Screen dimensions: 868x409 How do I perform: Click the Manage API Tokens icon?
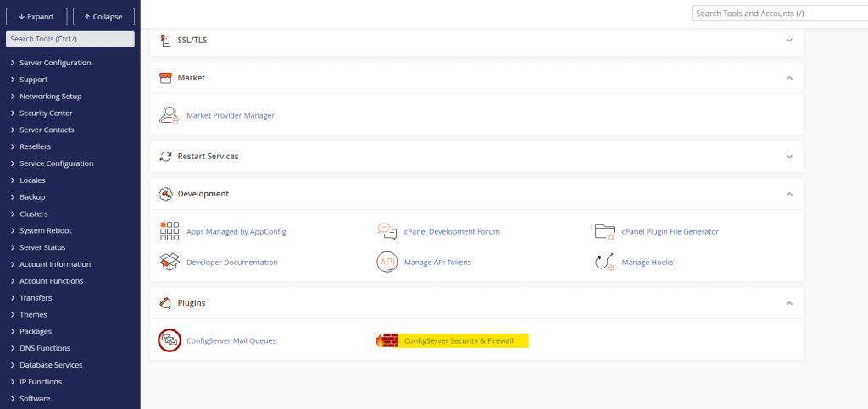(387, 262)
